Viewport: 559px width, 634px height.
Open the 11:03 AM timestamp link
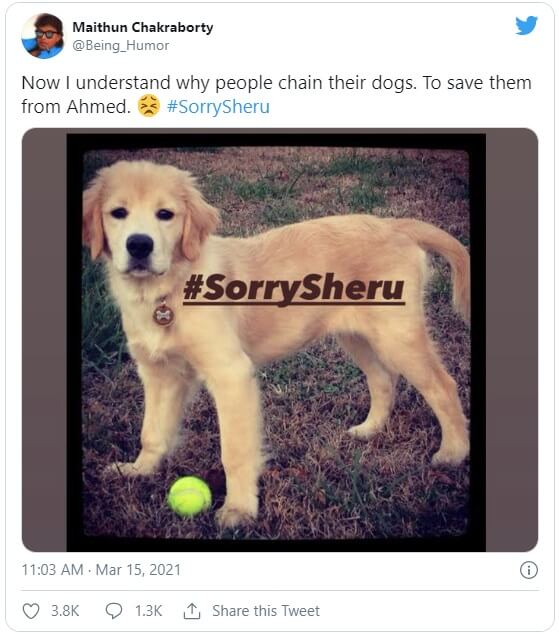[52, 570]
